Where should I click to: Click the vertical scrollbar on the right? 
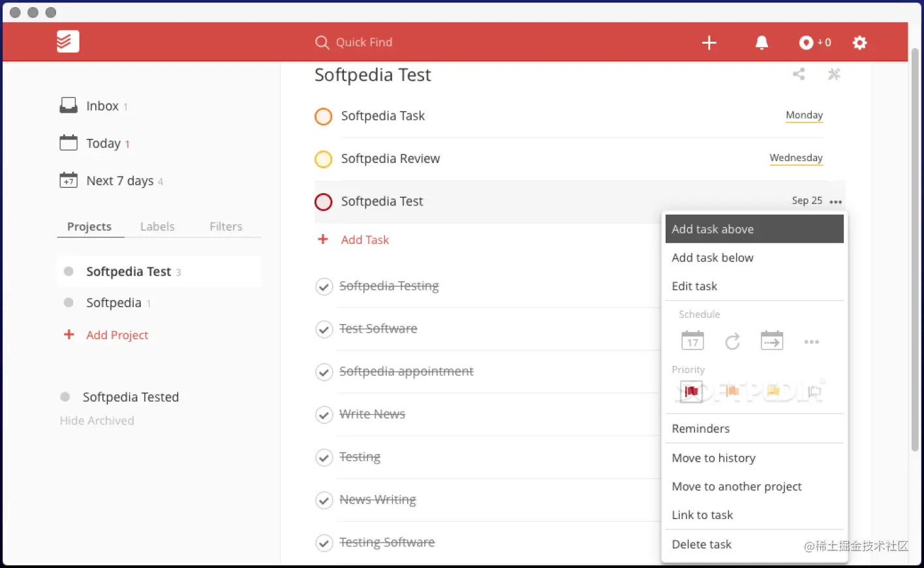[915, 250]
